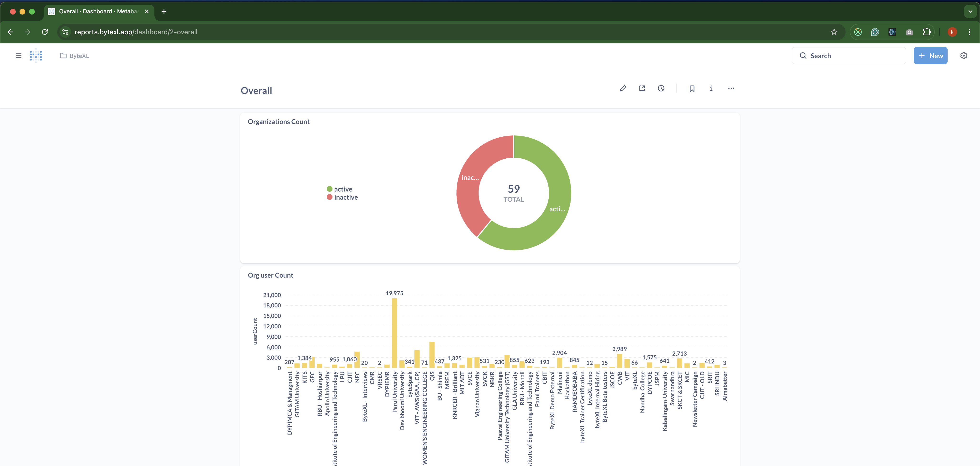The image size is (980, 466).
Task: Open a new browser tab
Action: click(164, 11)
